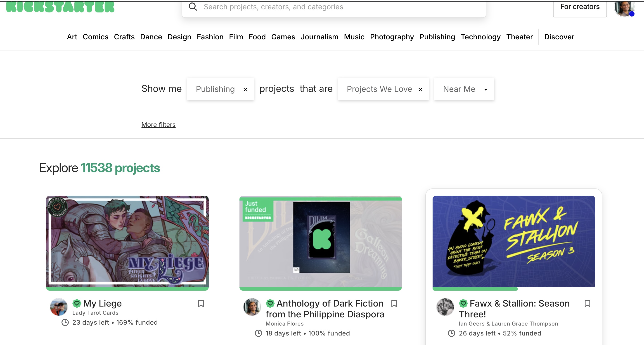Viewport: 644px width, 345px height.
Task: Open the user profile avatar menu
Action: [624, 8]
